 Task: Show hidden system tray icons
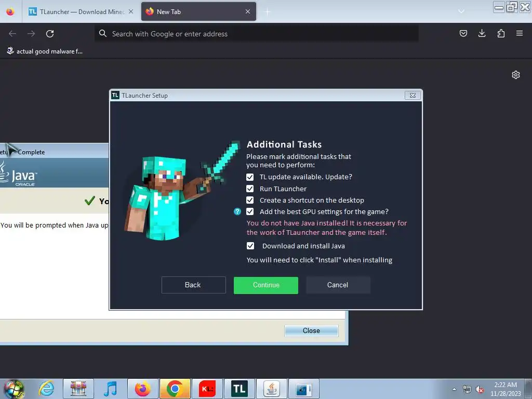pyautogui.click(x=454, y=389)
